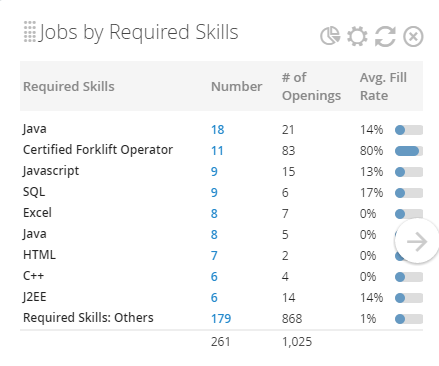This screenshot has width=439, height=366.
Task: Open the 8 Excel jobs link
Action: 214,214
